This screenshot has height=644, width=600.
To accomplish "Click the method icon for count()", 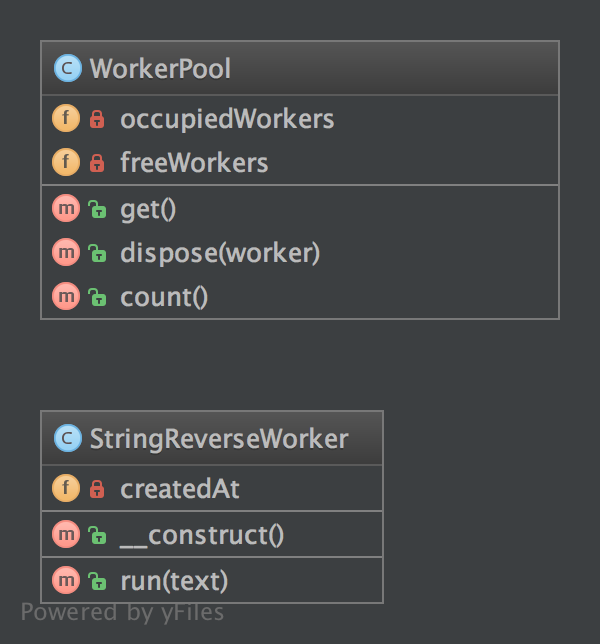I will click(65, 297).
